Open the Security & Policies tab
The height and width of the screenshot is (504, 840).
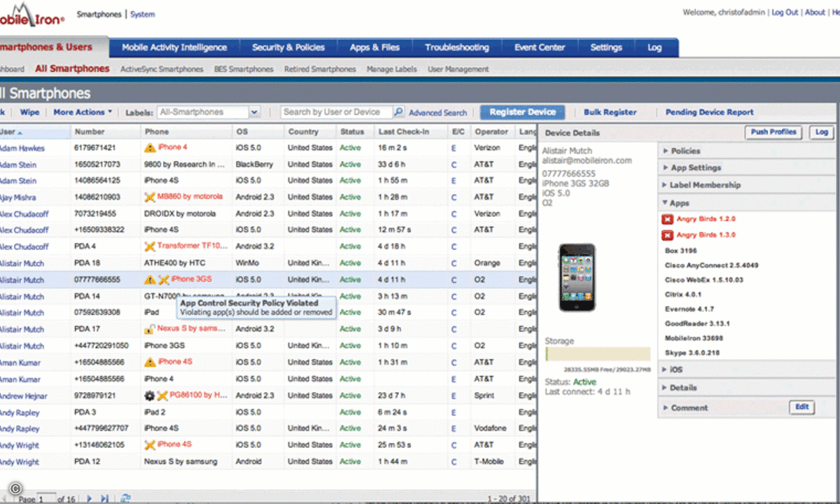(288, 48)
